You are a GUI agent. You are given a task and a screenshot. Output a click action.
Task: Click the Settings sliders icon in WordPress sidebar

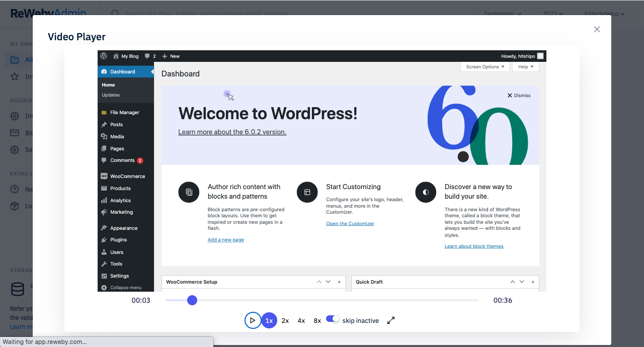click(x=104, y=276)
